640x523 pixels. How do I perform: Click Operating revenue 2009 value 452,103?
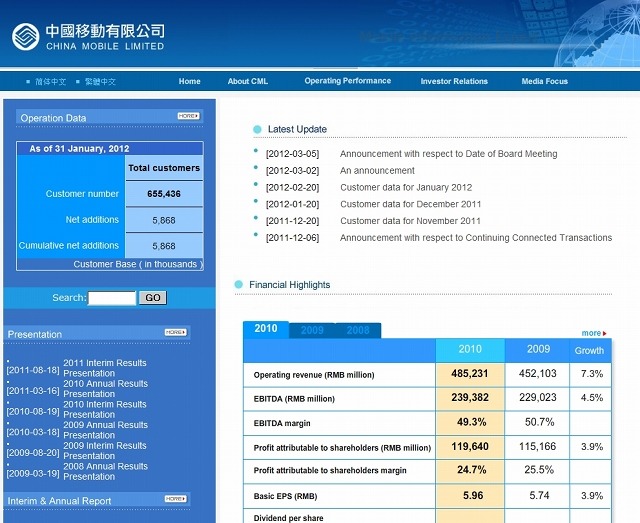pos(538,374)
